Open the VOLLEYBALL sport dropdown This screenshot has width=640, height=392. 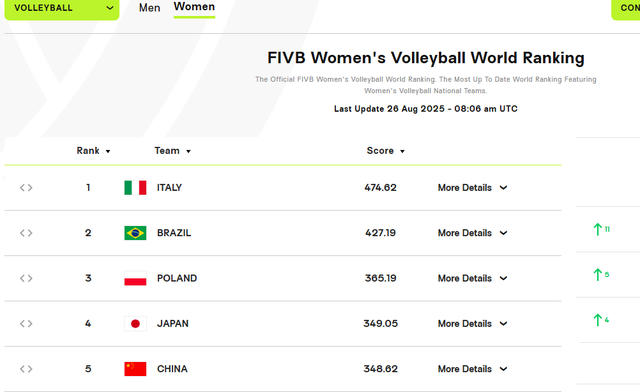click(x=62, y=8)
